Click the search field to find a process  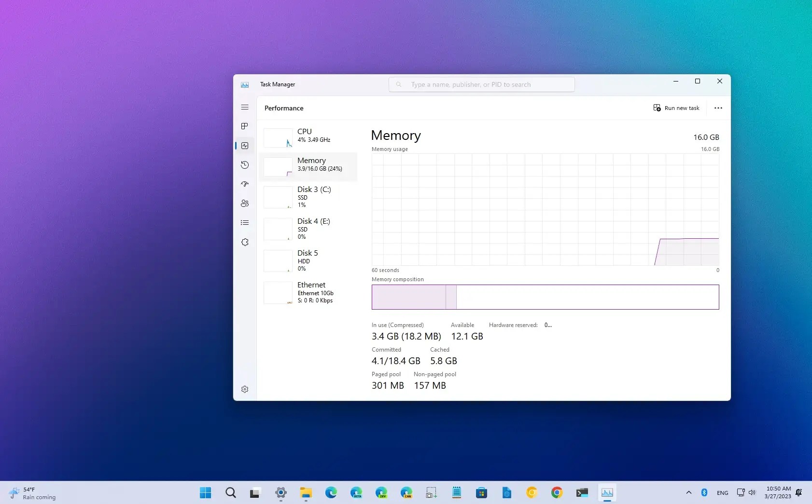coord(481,84)
